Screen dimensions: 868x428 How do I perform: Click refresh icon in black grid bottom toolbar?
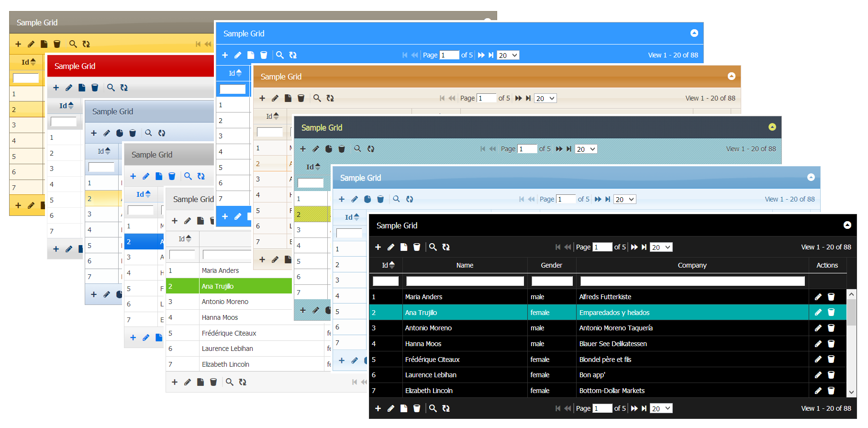(446, 408)
